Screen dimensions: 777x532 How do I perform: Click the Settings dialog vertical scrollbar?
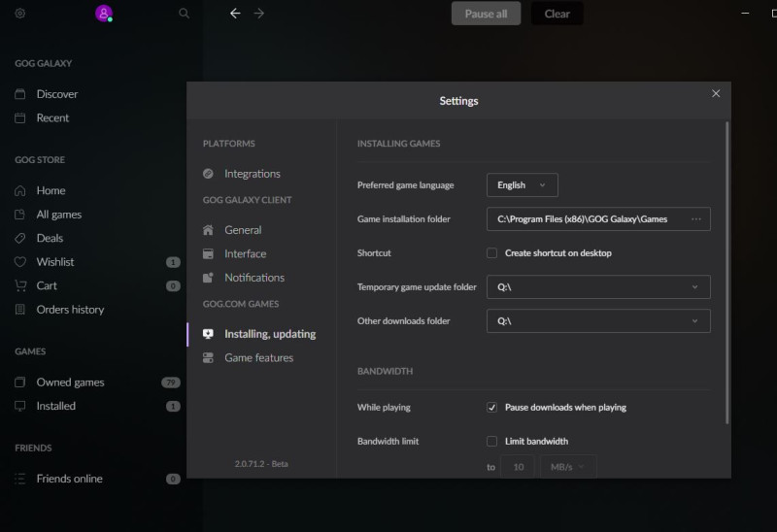[726, 273]
